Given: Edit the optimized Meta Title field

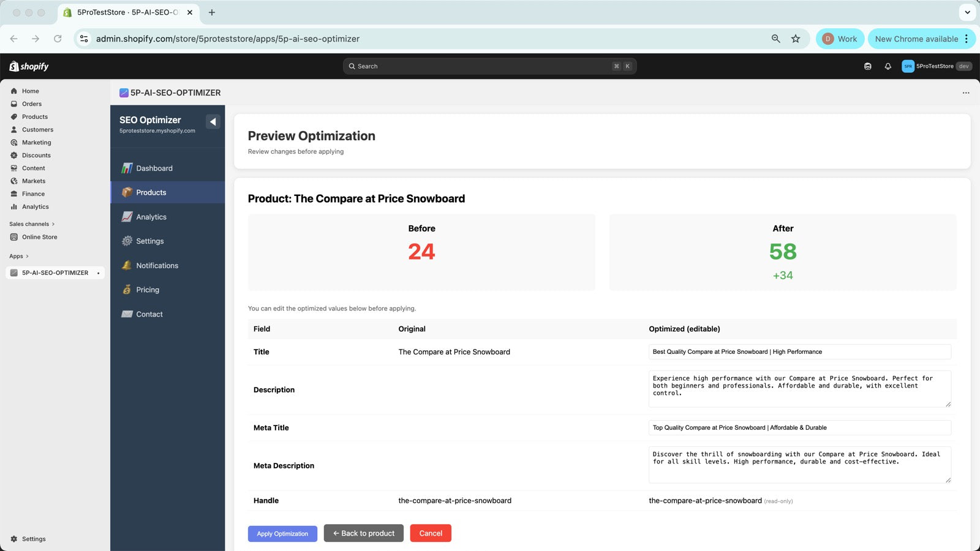Looking at the screenshot, I should click(x=800, y=428).
